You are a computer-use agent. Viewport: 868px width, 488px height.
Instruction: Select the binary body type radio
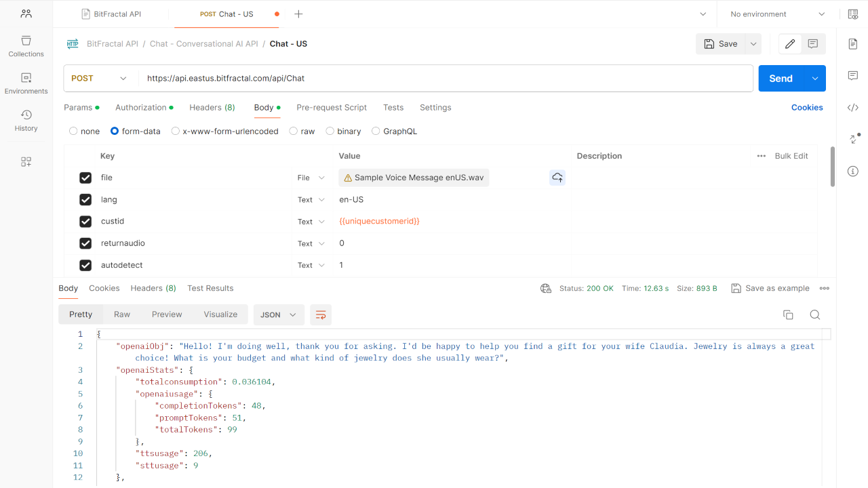point(330,131)
